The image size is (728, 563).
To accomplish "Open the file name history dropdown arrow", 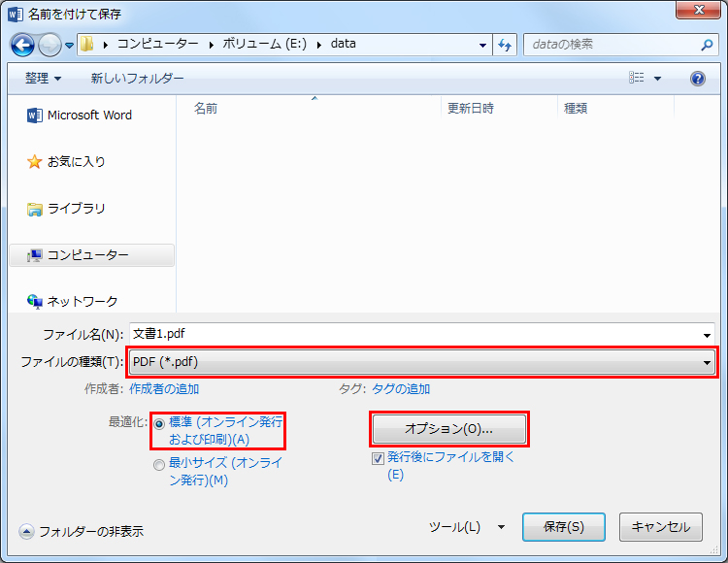I will pyautogui.click(x=707, y=335).
